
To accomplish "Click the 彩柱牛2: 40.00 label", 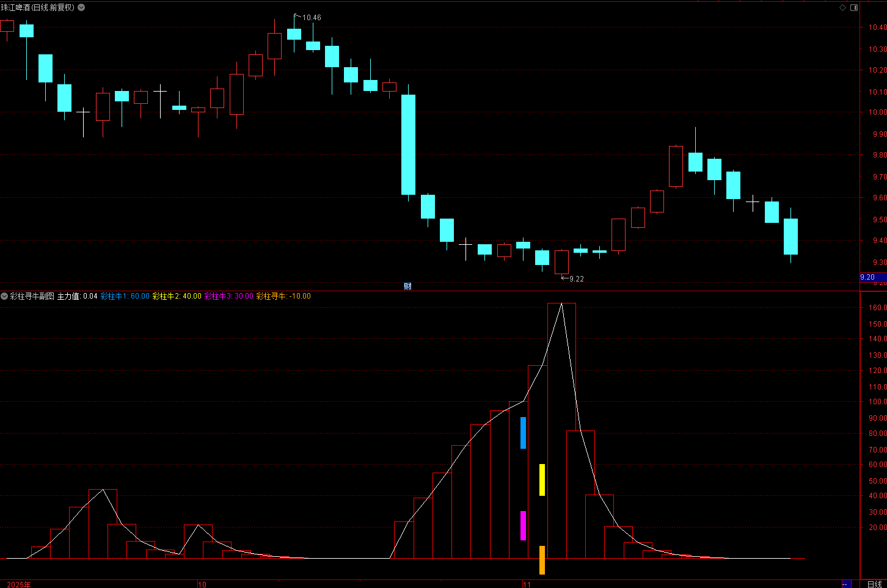I will (177, 296).
